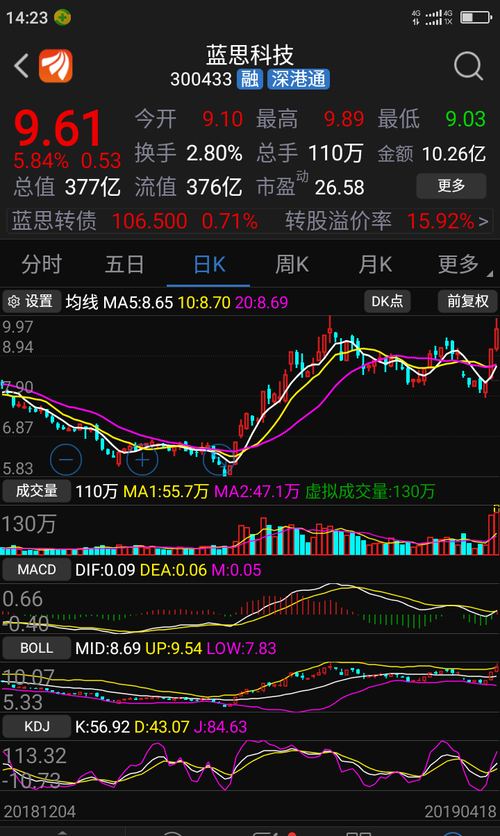Tap the 4G signal strength indicator
500x836 pixels.
click(x=432, y=17)
